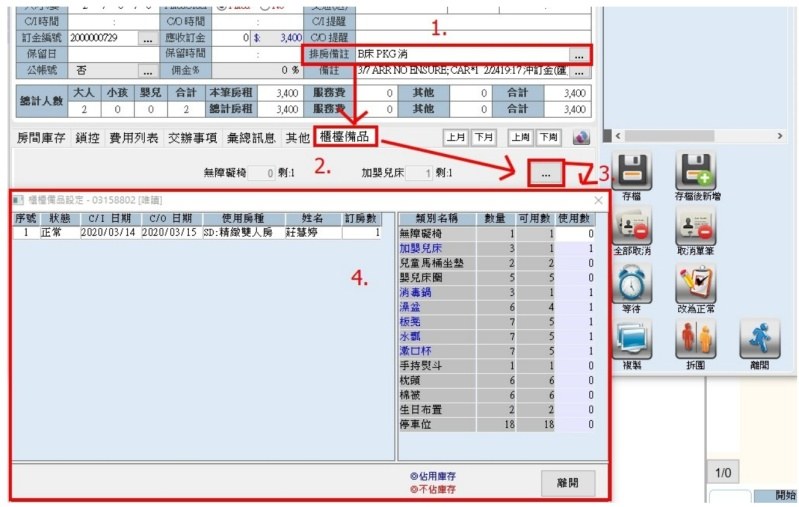Open the 房間庫存 tab
This screenshot has height=507, width=799.
[x=41, y=138]
